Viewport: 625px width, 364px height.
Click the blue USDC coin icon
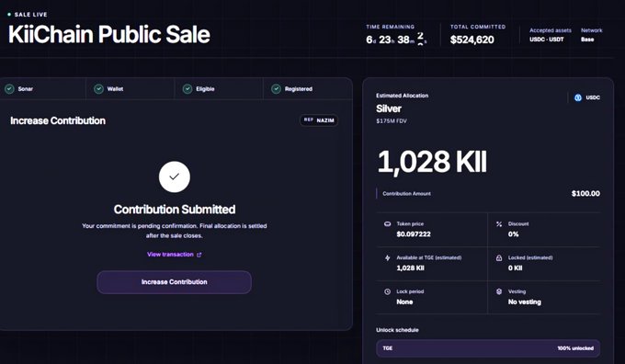577,97
